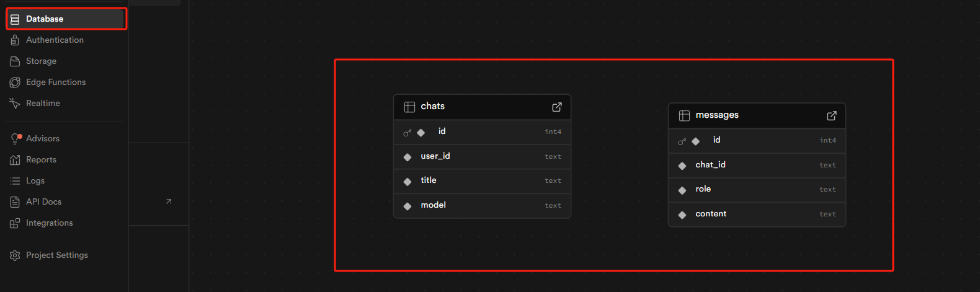This screenshot has height=292, width=980.
Task: View Reports in the sidebar
Action: tap(41, 160)
